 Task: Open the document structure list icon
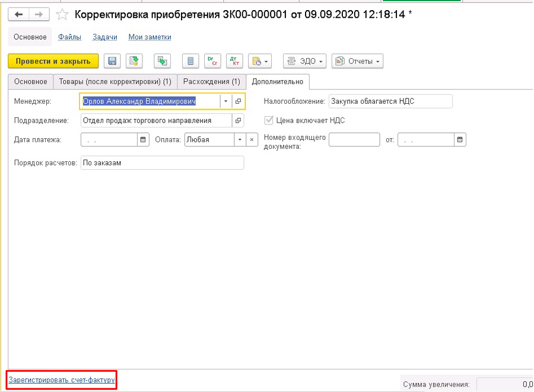click(x=190, y=61)
